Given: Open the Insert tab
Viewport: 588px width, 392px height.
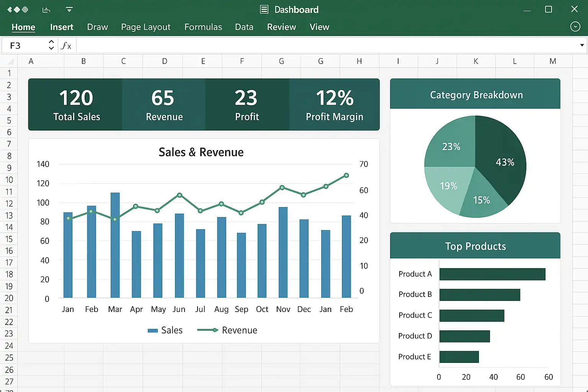Looking at the screenshot, I should (62, 27).
